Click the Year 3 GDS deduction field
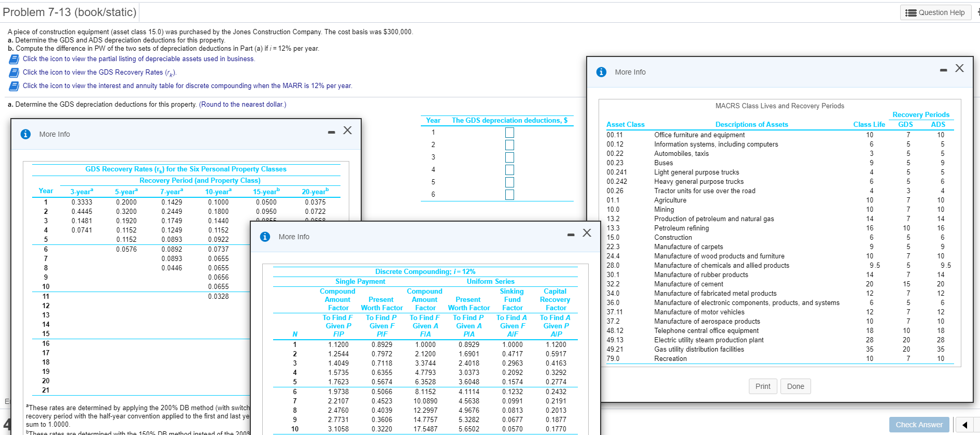This screenshot has height=435, width=980. [509, 157]
